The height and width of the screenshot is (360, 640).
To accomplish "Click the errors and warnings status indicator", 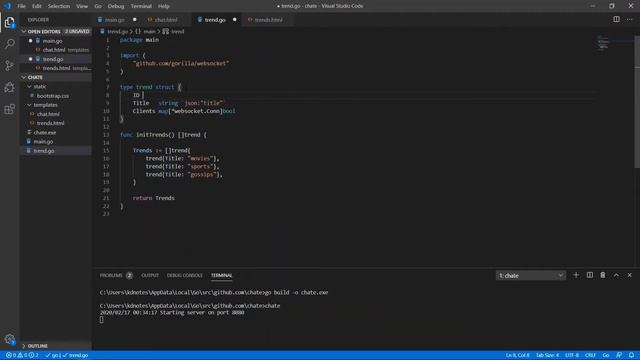I will click(22, 355).
